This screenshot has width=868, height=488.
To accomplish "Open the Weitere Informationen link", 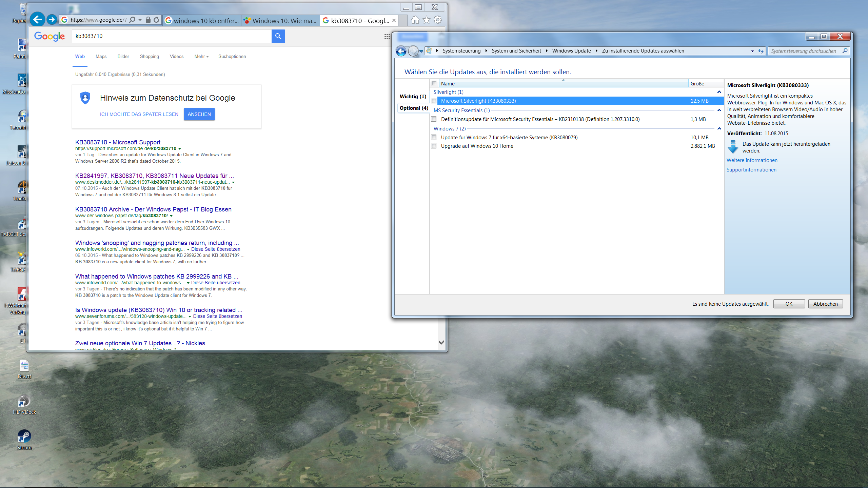I will pyautogui.click(x=752, y=160).
